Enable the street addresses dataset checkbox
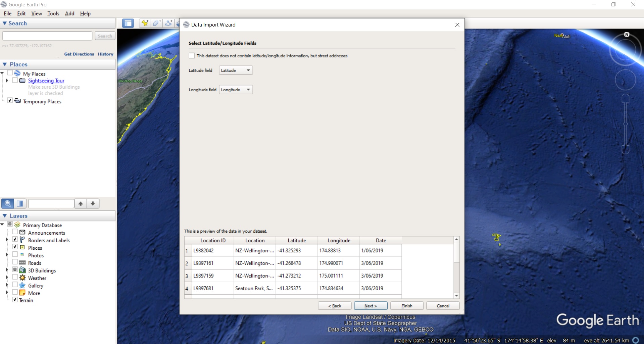Image resolution: width=644 pixels, height=344 pixels. click(192, 56)
